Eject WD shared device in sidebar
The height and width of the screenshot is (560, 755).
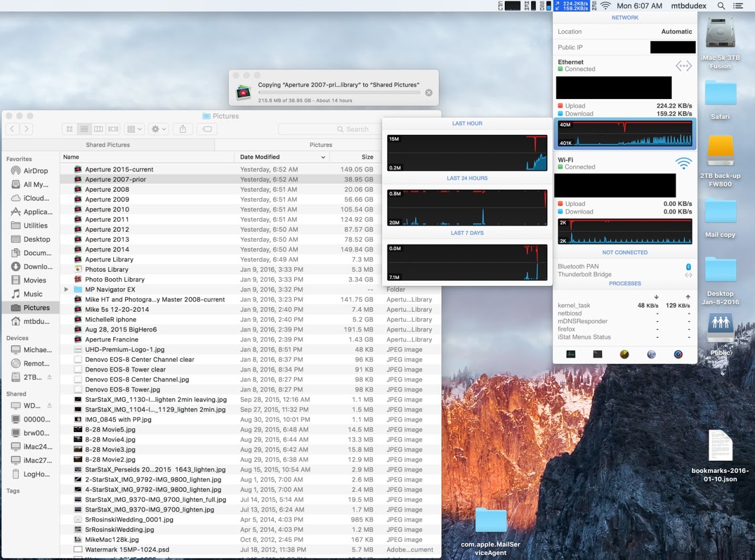[x=50, y=406]
